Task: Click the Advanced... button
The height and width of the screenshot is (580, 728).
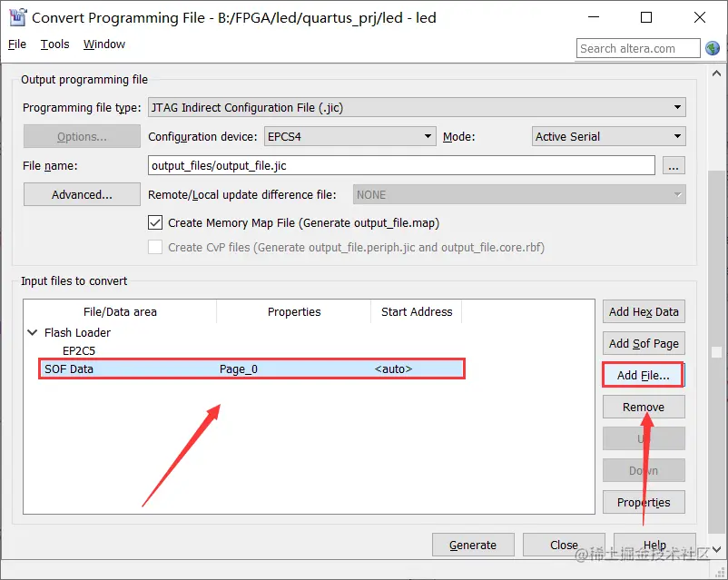Action: coord(82,194)
